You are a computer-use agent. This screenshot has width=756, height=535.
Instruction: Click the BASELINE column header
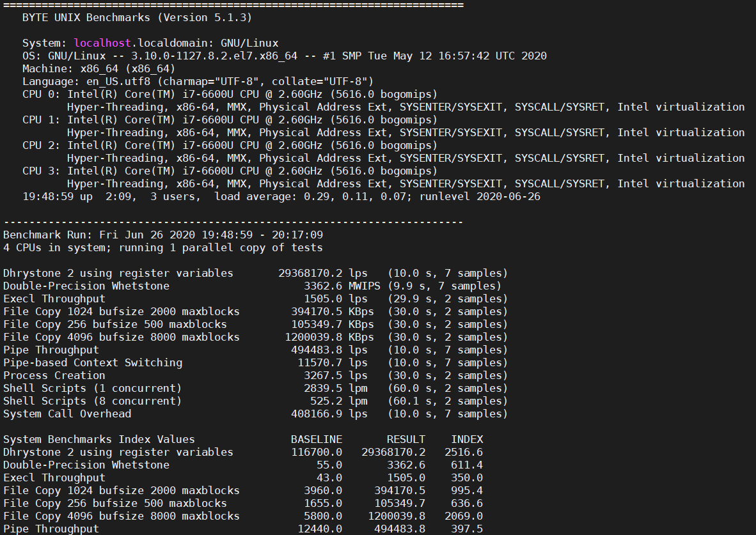[x=316, y=439]
